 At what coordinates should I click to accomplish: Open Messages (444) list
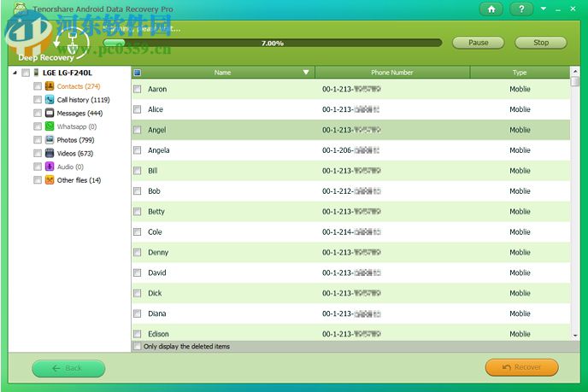[79, 114]
